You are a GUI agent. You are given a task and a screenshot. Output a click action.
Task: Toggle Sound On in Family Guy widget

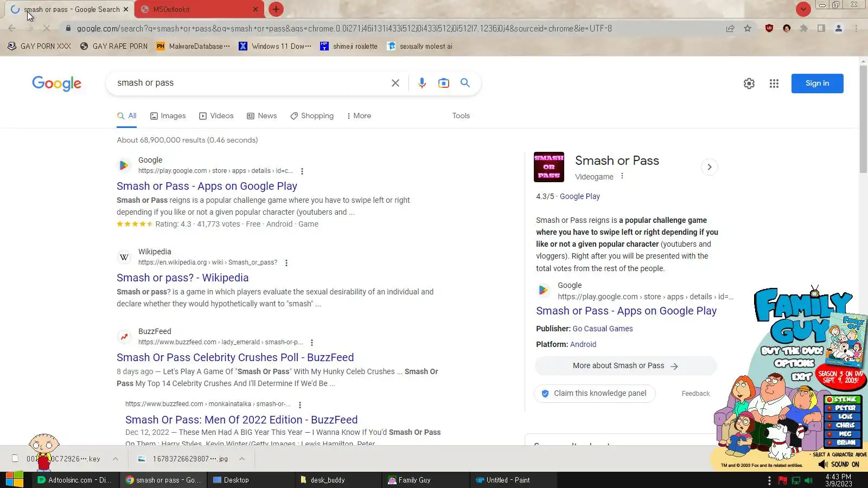click(839, 464)
